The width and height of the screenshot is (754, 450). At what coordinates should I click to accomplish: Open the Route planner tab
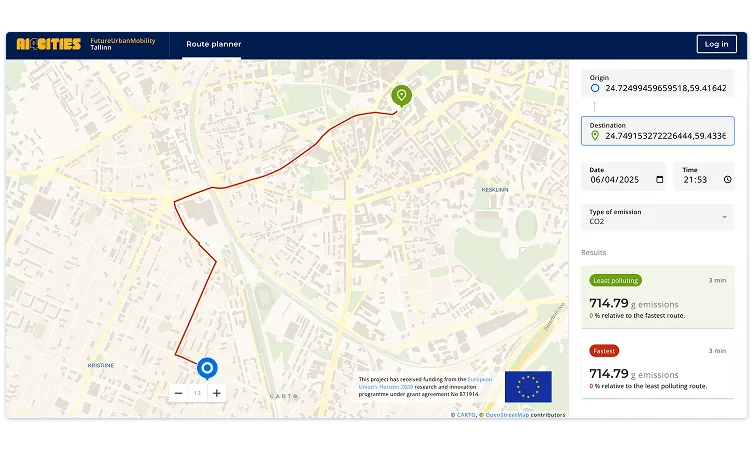click(214, 44)
